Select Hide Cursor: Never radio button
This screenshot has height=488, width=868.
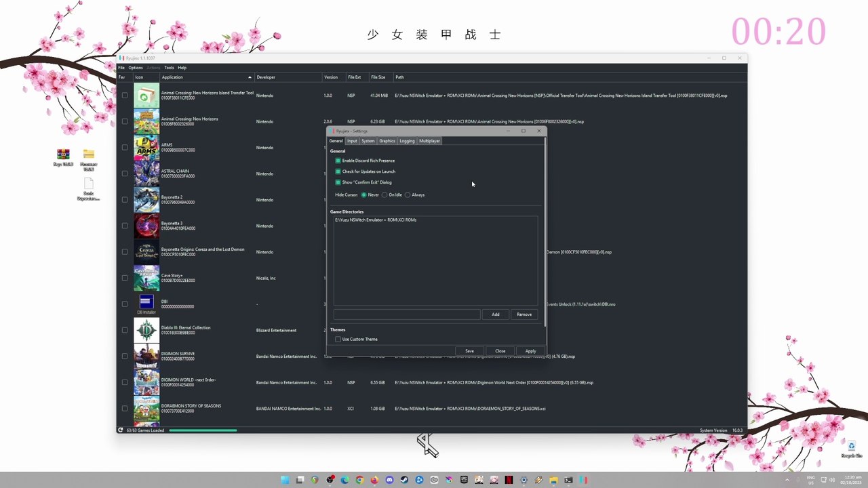[x=363, y=195]
